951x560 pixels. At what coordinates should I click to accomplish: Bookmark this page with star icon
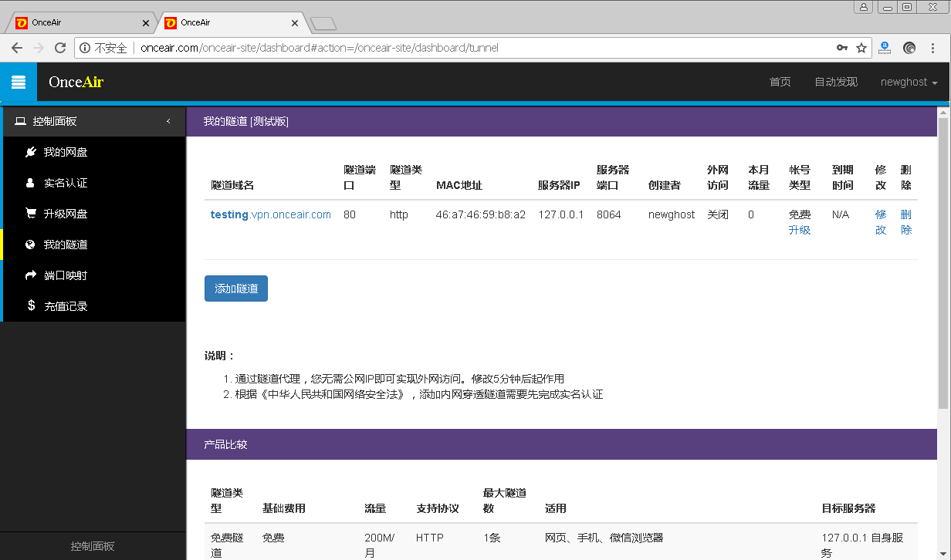click(861, 48)
